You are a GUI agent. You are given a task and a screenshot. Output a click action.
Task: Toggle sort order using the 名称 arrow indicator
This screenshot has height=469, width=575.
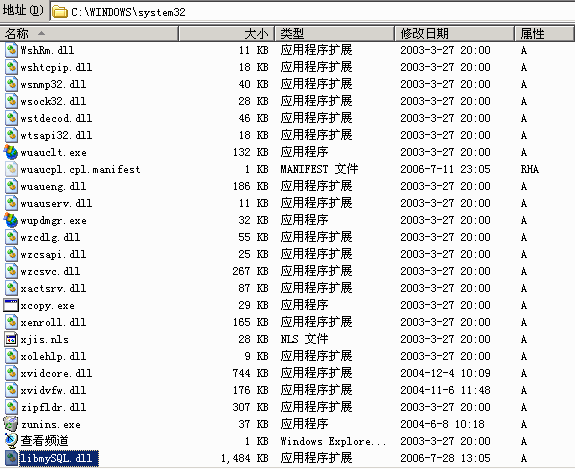tap(41, 34)
